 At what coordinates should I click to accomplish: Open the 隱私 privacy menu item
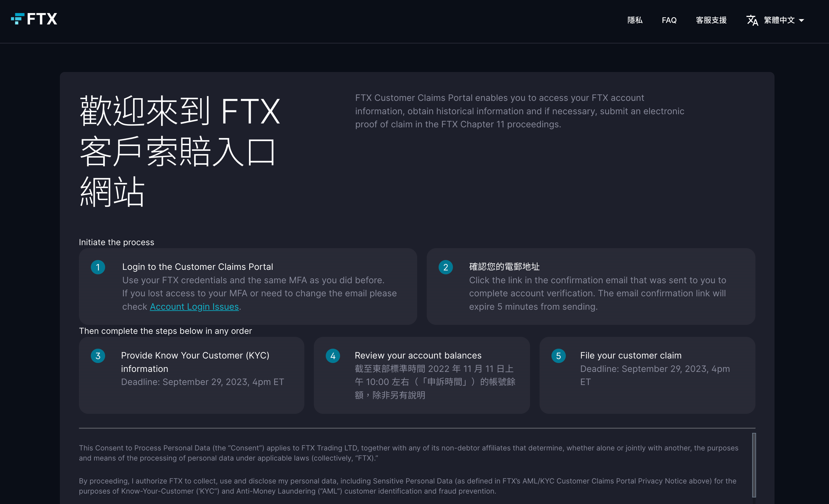(x=635, y=20)
